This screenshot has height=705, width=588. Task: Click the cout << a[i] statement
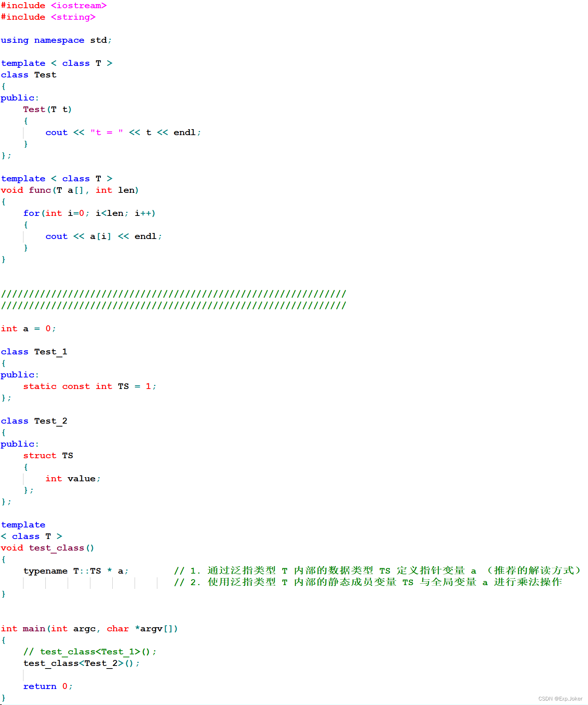click(103, 236)
